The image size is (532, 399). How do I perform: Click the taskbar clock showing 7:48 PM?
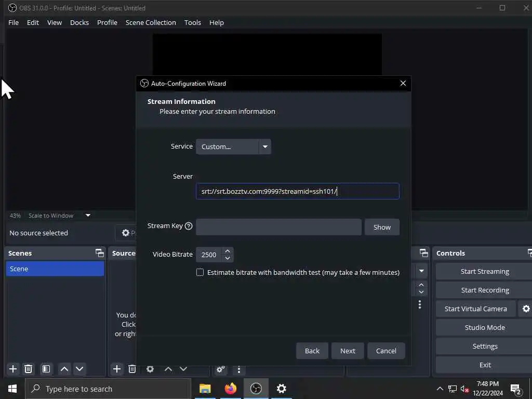coord(487,389)
